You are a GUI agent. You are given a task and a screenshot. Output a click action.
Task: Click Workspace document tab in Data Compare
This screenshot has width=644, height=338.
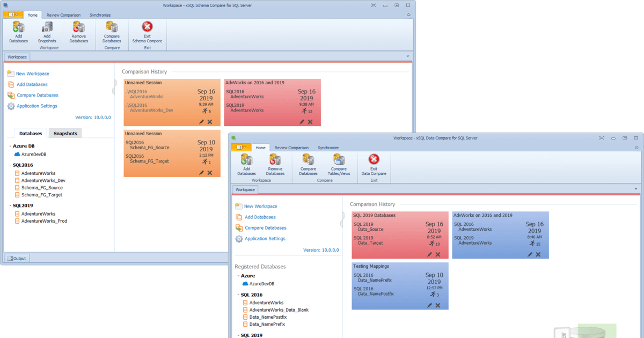[245, 189]
